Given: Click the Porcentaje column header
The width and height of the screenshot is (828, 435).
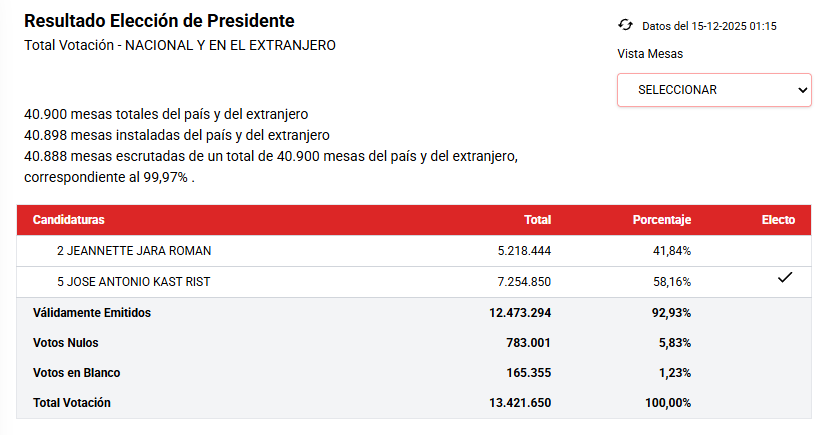Looking at the screenshot, I should click(x=662, y=220).
